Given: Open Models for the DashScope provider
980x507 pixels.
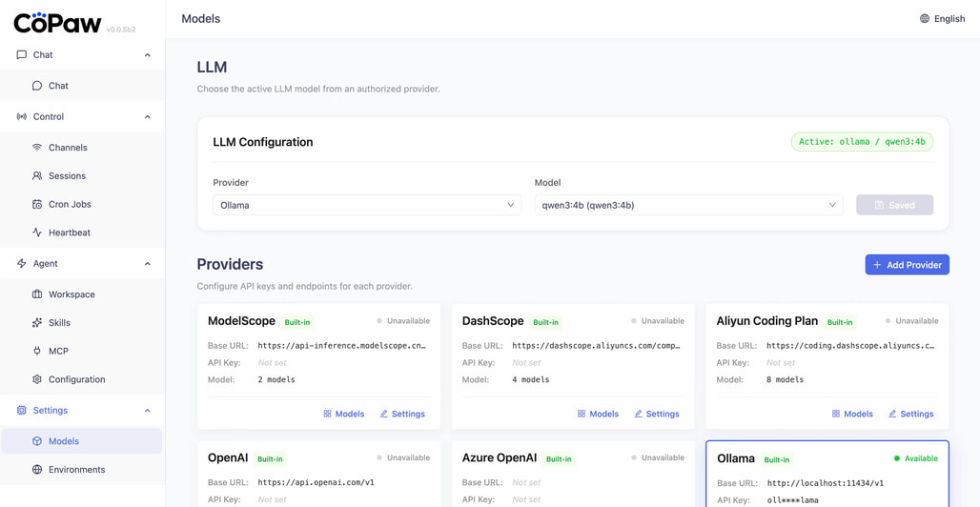Looking at the screenshot, I should pos(598,414).
